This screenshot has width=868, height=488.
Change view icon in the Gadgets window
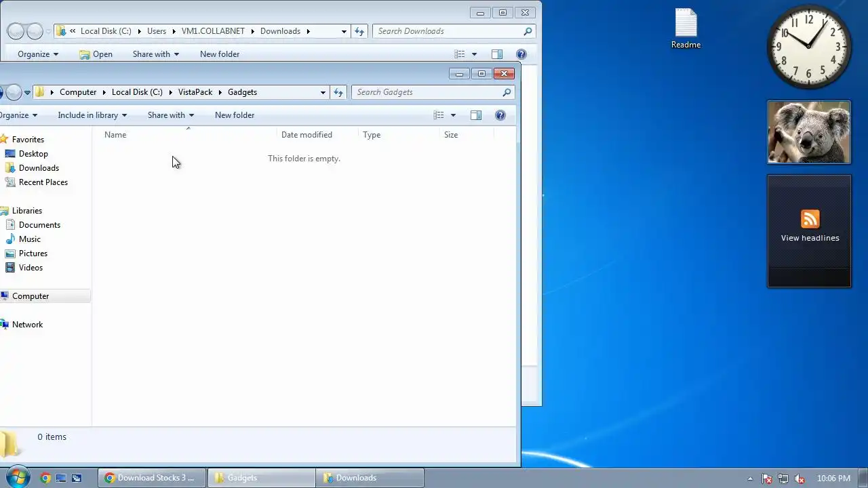click(439, 115)
